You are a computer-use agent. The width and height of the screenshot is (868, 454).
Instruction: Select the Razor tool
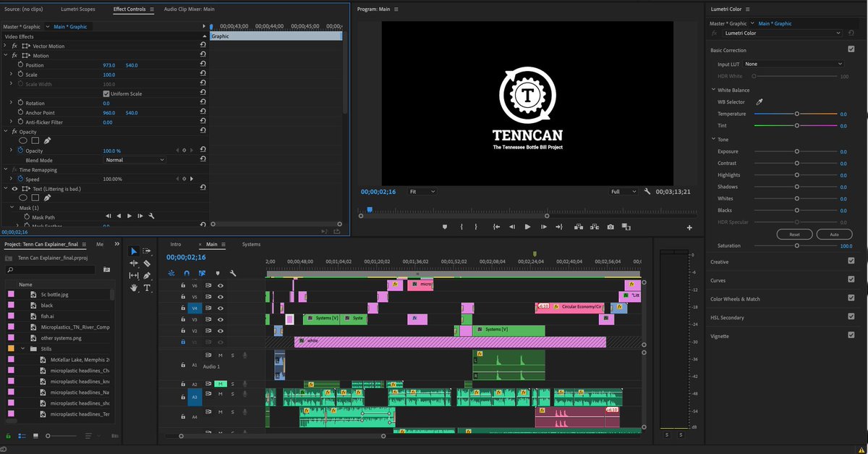pos(147,264)
